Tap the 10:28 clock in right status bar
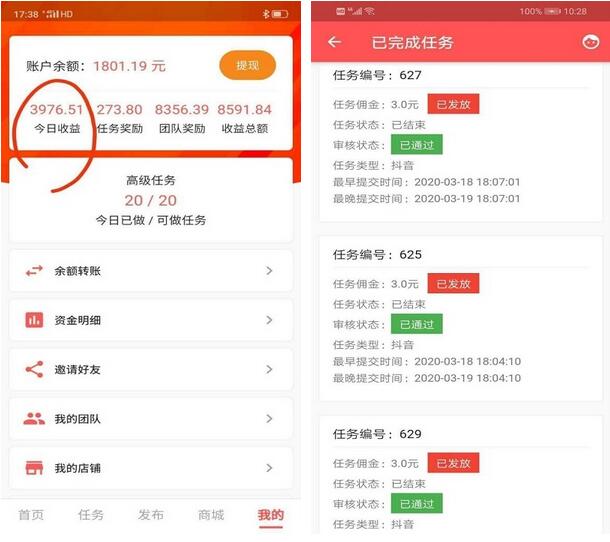This screenshot has width=610, height=542. pos(575,11)
